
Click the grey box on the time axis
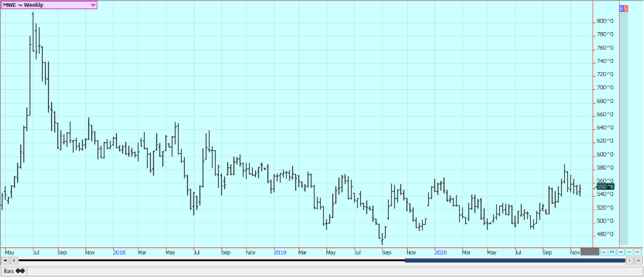click(x=590, y=251)
